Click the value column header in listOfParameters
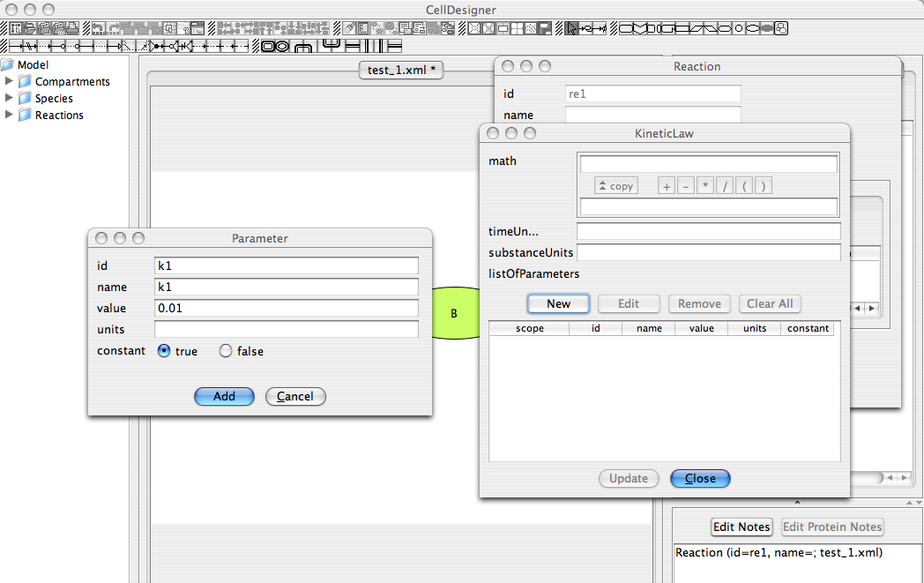 point(701,328)
